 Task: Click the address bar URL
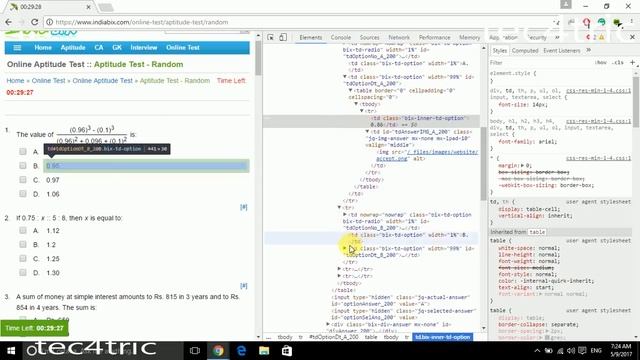point(142,22)
